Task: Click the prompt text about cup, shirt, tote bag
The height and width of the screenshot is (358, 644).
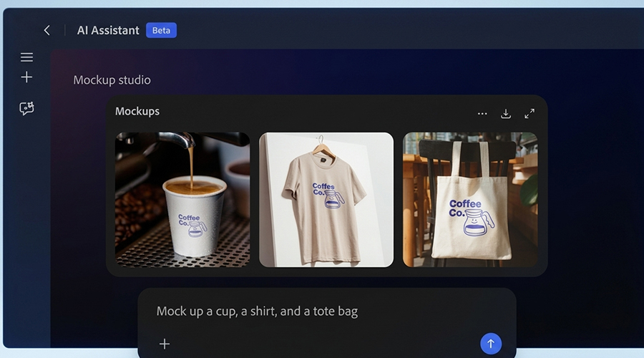Action: [x=257, y=311]
